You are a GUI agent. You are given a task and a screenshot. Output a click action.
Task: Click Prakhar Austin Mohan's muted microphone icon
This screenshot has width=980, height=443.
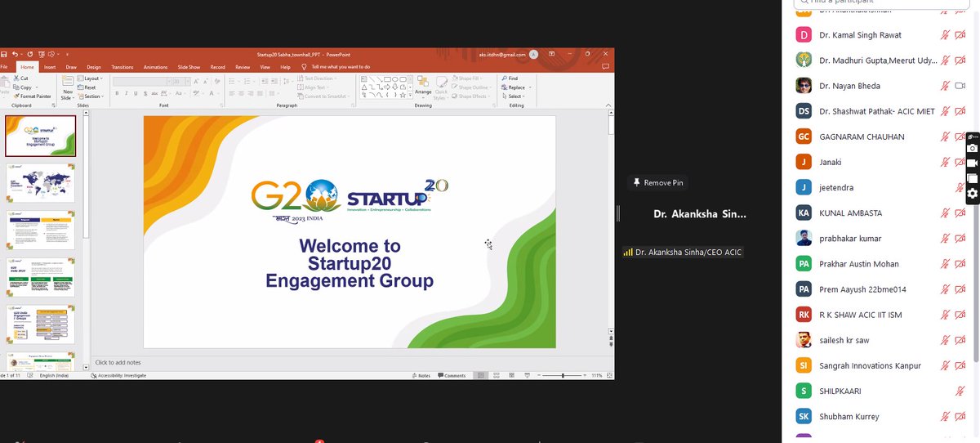point(945,264)
